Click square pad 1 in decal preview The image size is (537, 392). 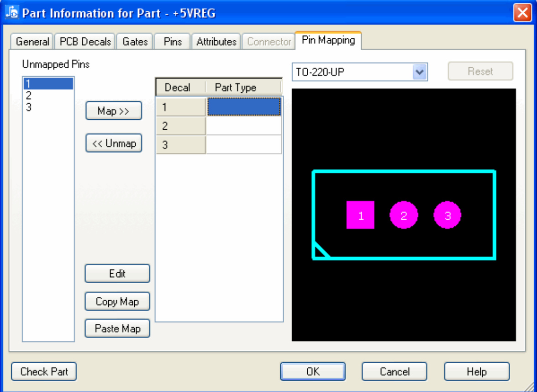360,215
